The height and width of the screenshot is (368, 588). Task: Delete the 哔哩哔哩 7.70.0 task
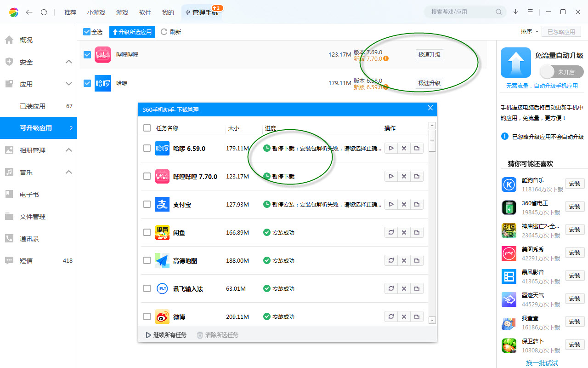coord(404,176)
